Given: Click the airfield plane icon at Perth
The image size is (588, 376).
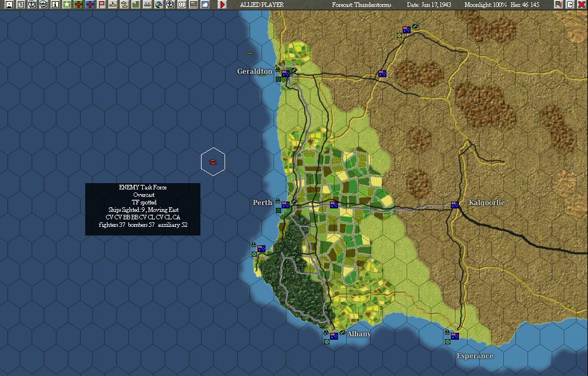Looking at the screenshot, I should [294, 202].
